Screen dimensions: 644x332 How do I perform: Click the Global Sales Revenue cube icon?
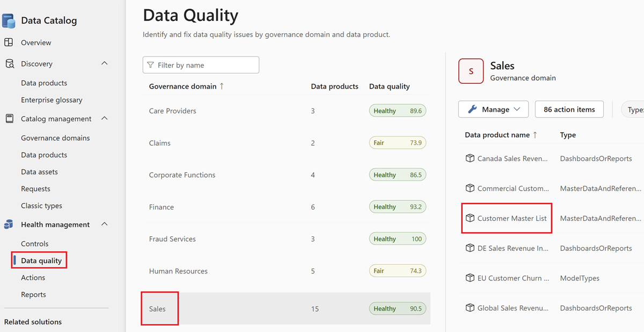(470, 308)
